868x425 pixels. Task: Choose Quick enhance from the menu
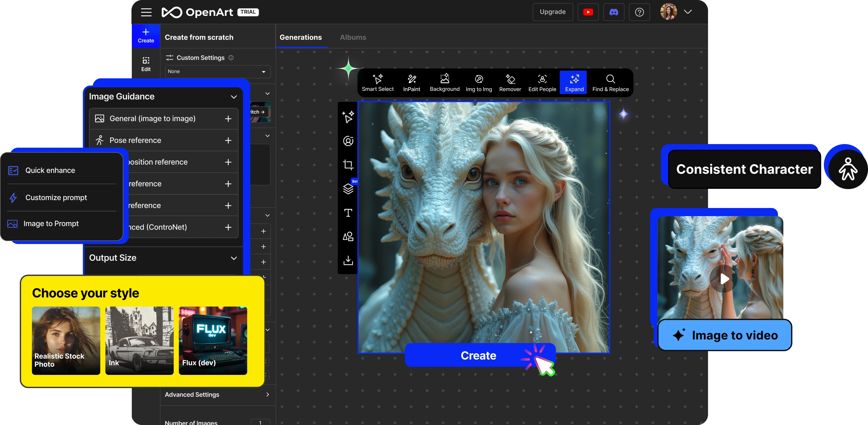coord(50,170)
